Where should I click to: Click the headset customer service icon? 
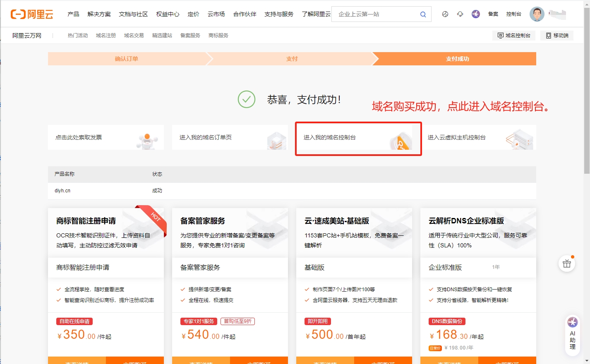point(460,14)
